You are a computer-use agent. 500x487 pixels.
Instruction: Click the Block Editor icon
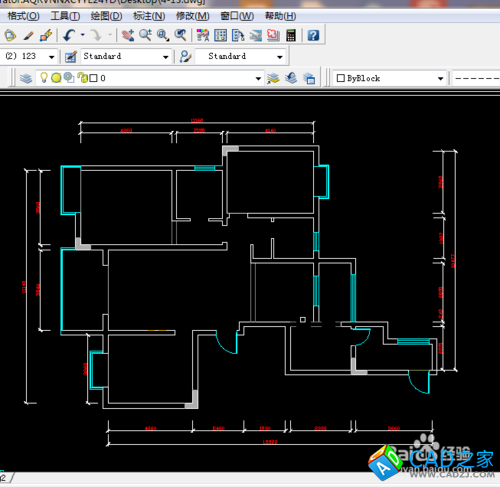click(x=10, y=35)
